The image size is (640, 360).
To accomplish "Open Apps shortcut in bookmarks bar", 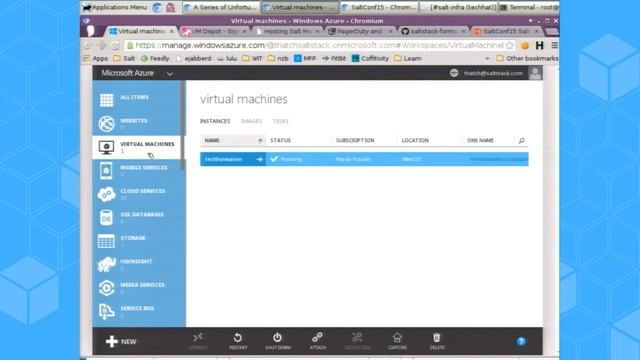I will tap(96, 58).
